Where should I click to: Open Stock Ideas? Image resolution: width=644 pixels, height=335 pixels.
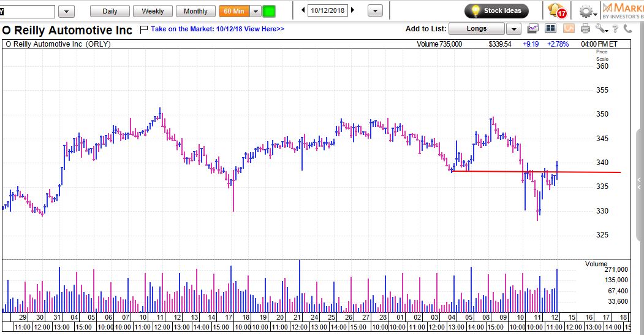click(x=496, y=10)
